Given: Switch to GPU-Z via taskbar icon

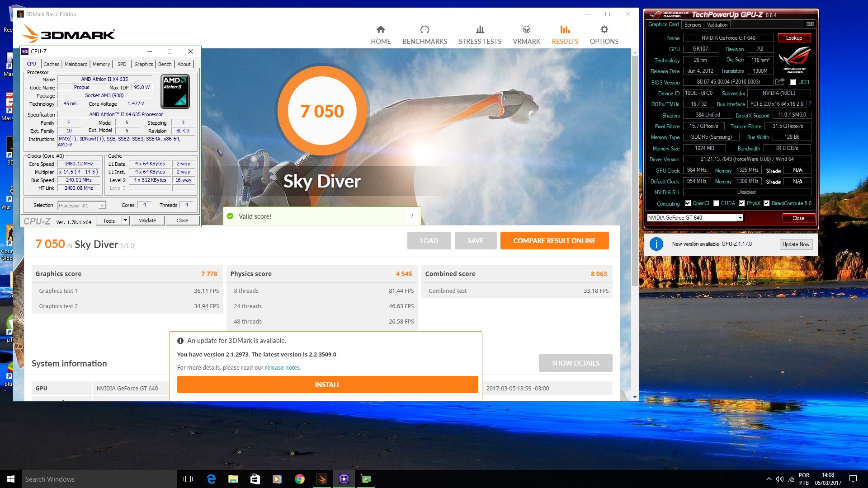Looking at the screenshot, I should click(x=366, y=479).
